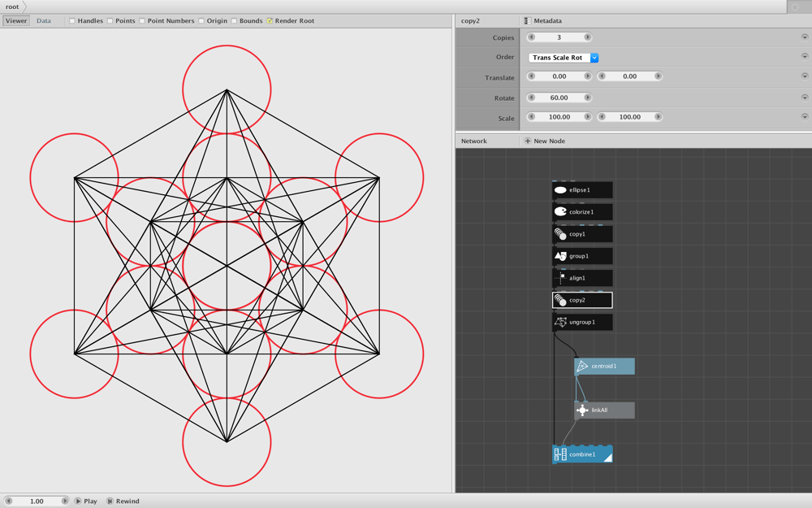Viewport: 812px width, 508px height.
Task: Click the combine1 node icon
Action: [x=560, y=454]
